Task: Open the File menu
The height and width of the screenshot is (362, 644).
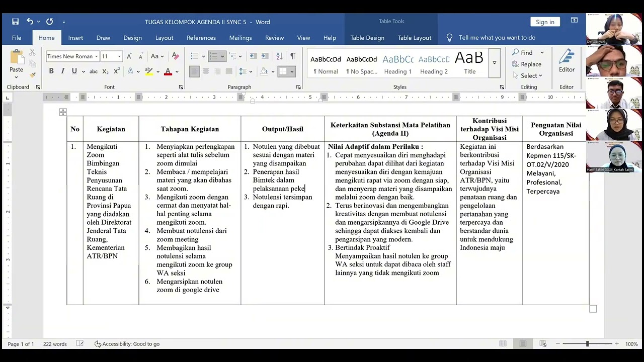Action: [17, 38]
